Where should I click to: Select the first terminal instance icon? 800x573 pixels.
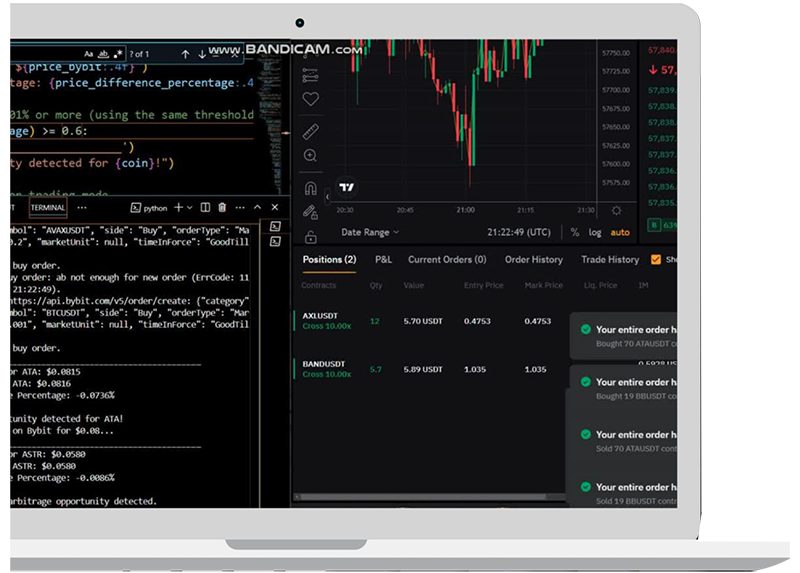point(275,226)
